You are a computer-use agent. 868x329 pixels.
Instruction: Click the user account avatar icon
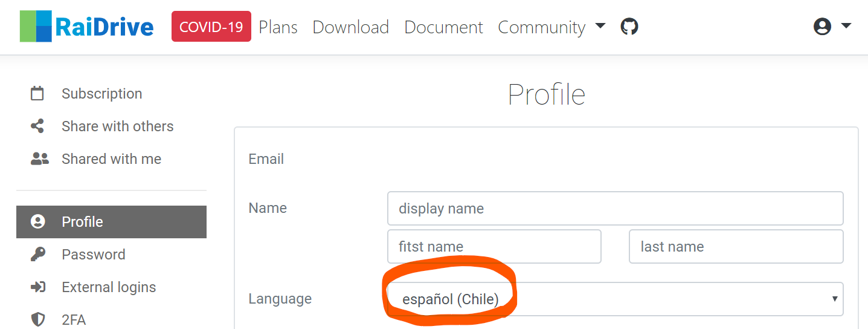tap(822, 27)
